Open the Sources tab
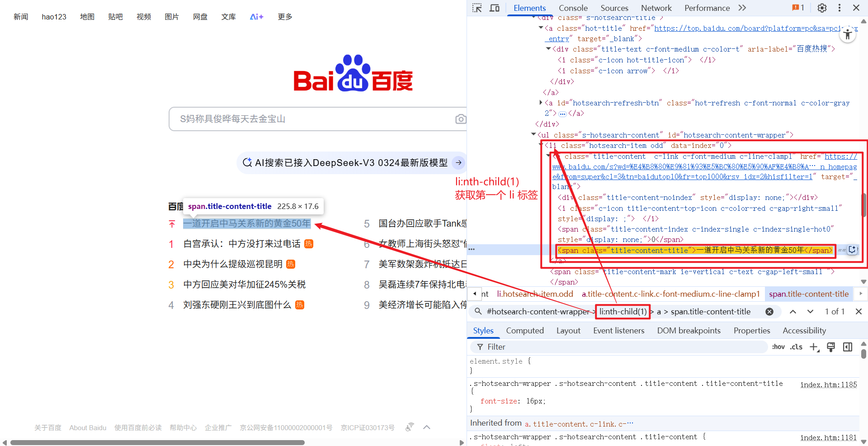 tap(614, 8)
